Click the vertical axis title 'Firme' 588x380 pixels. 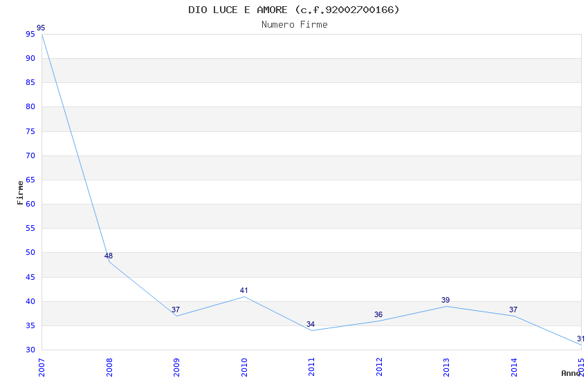20,193
